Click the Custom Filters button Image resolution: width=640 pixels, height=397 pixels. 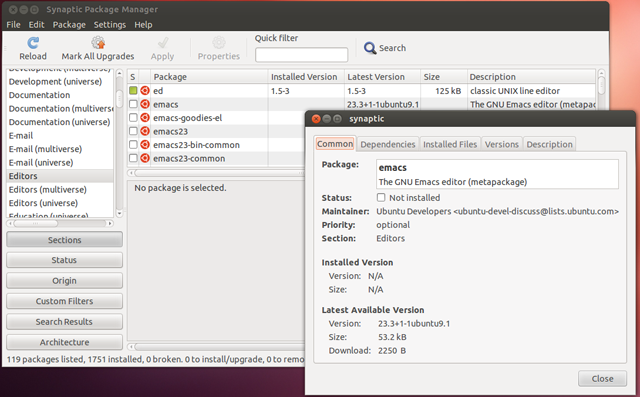(x=64, y=301)
